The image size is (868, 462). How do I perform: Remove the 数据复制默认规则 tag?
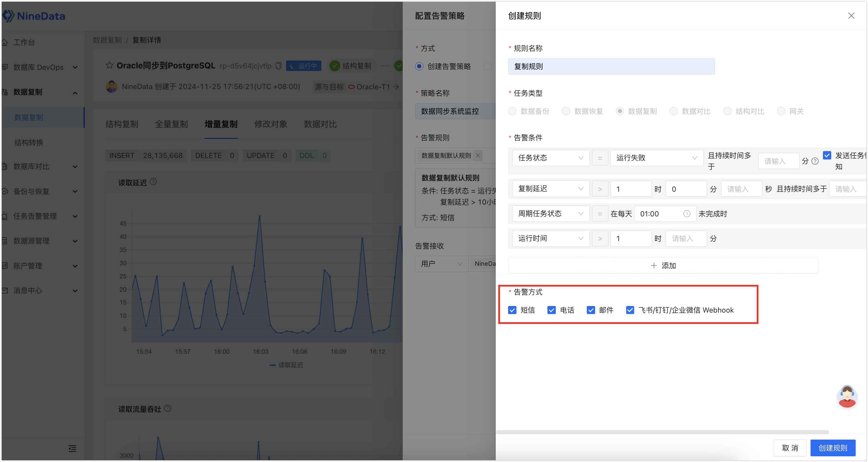click(x=478, y=155)
